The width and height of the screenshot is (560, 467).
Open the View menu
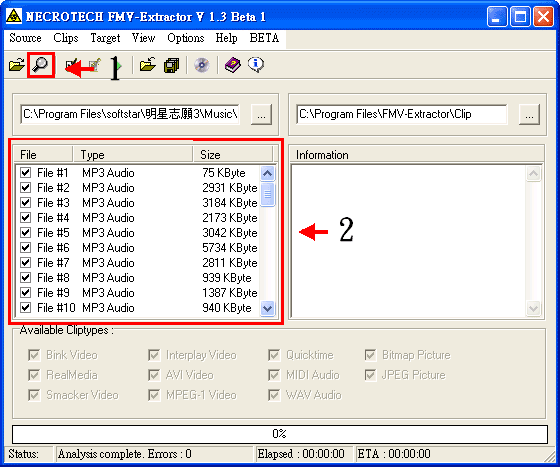(x=143, y=38)
